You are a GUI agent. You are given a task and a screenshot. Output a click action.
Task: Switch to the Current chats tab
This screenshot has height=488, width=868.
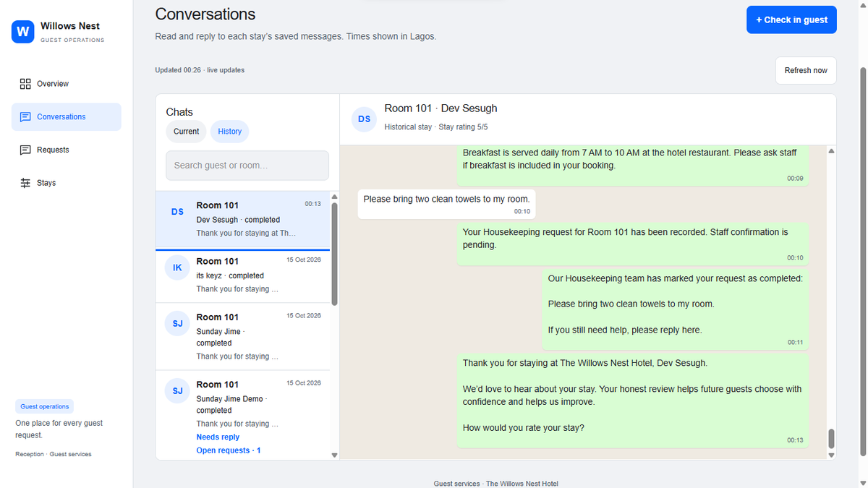point(186,132)
